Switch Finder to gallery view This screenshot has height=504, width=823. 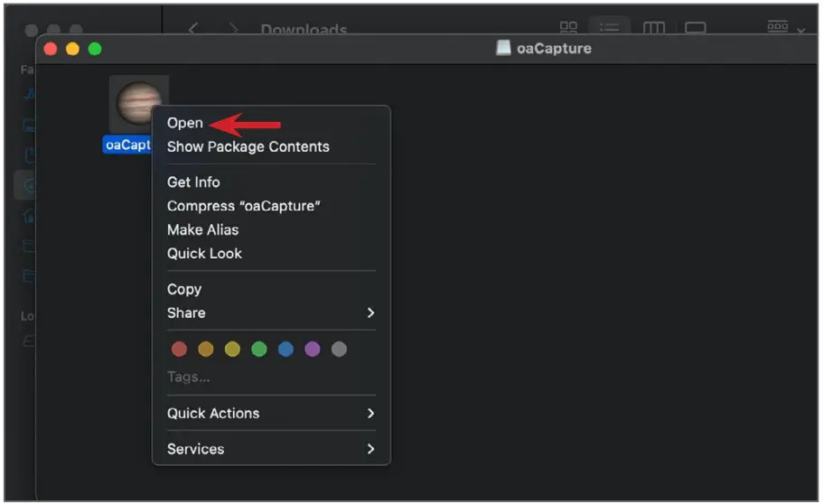pos(695,29)
